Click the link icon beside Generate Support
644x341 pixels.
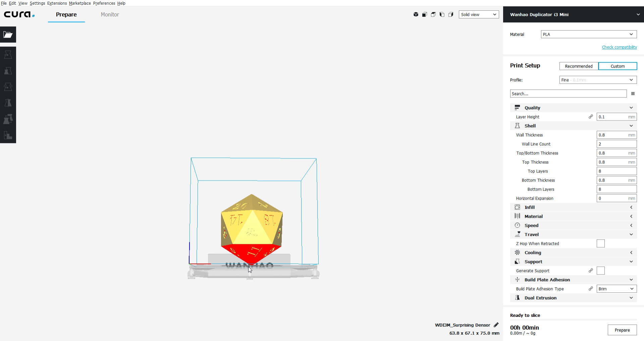point(591,271)
